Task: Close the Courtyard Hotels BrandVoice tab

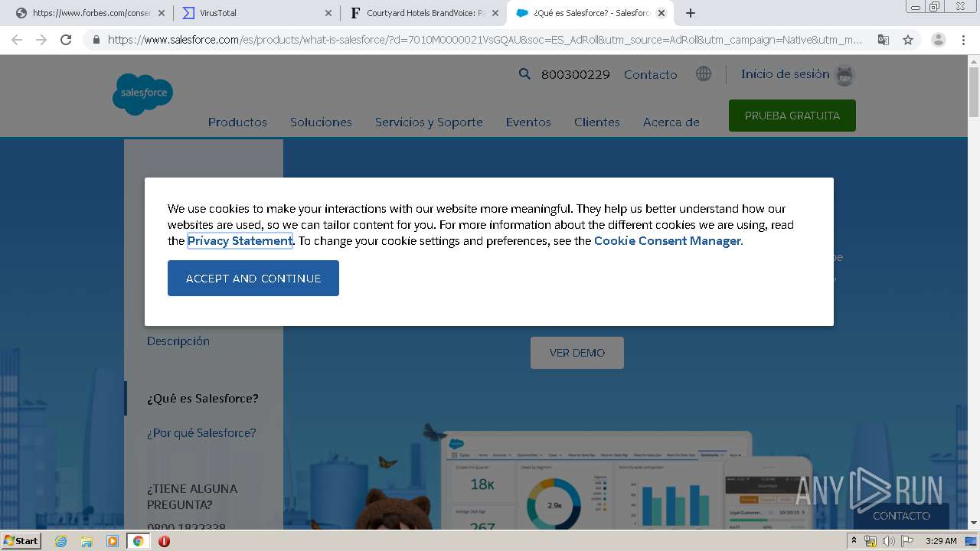Action: (495, 13)
